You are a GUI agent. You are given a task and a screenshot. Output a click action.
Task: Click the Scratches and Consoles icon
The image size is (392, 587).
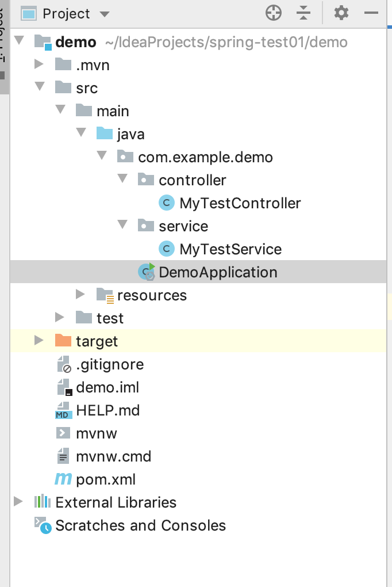(x=42, y=525)
